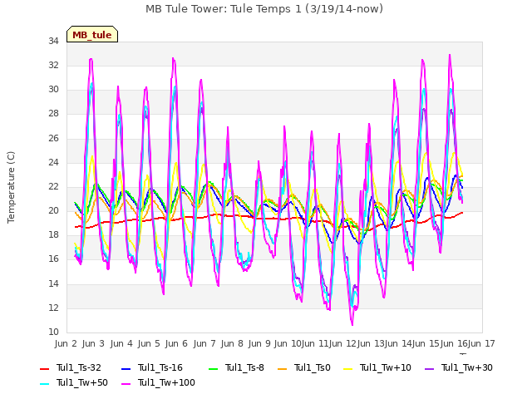Click the Tul1_Ts-16 legend label
Screen dimensions: 532x399
(x=160, y=367)
